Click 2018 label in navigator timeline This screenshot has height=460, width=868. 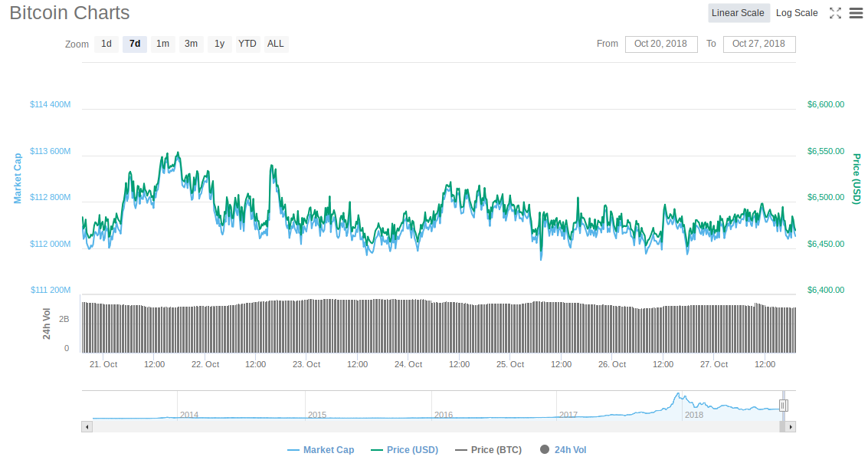tap(694, 415)
